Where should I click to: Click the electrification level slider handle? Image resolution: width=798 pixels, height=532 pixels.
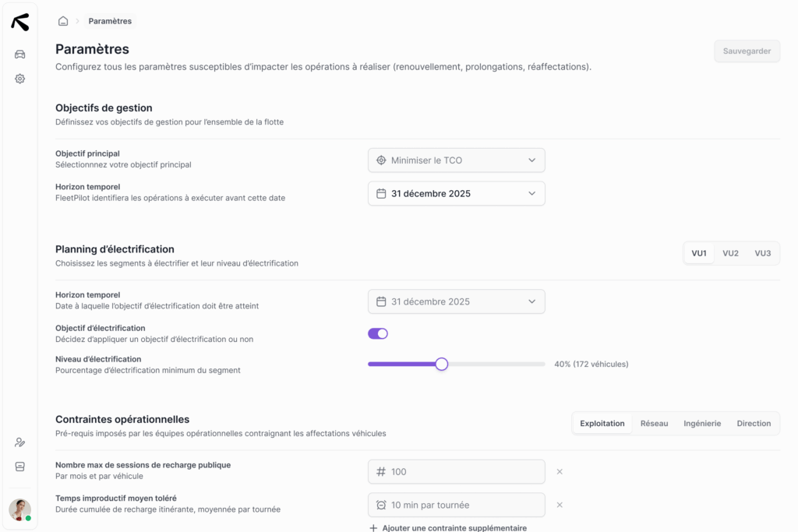442,364
